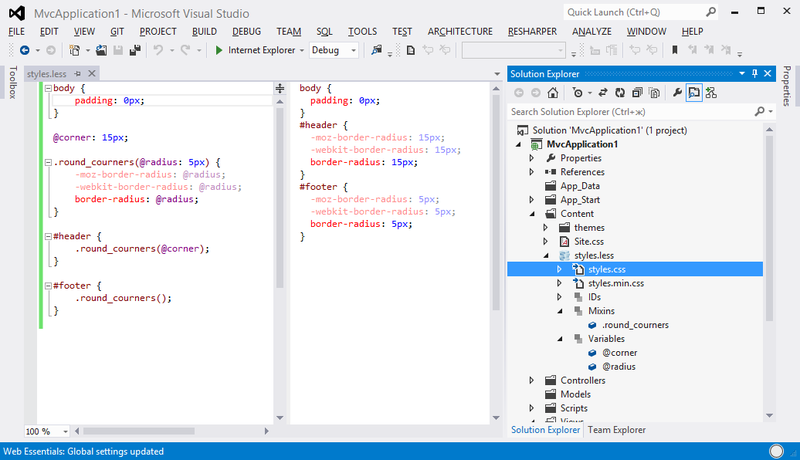800x460 pixels.
Task: Click the Quick Launch input field
Action: tap(634, 12)
